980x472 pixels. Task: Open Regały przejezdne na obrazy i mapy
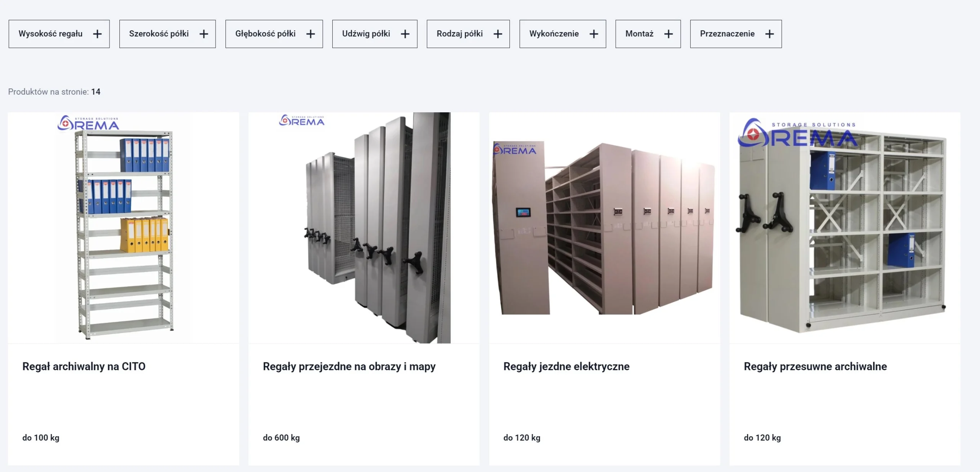(x=349, y=366)
